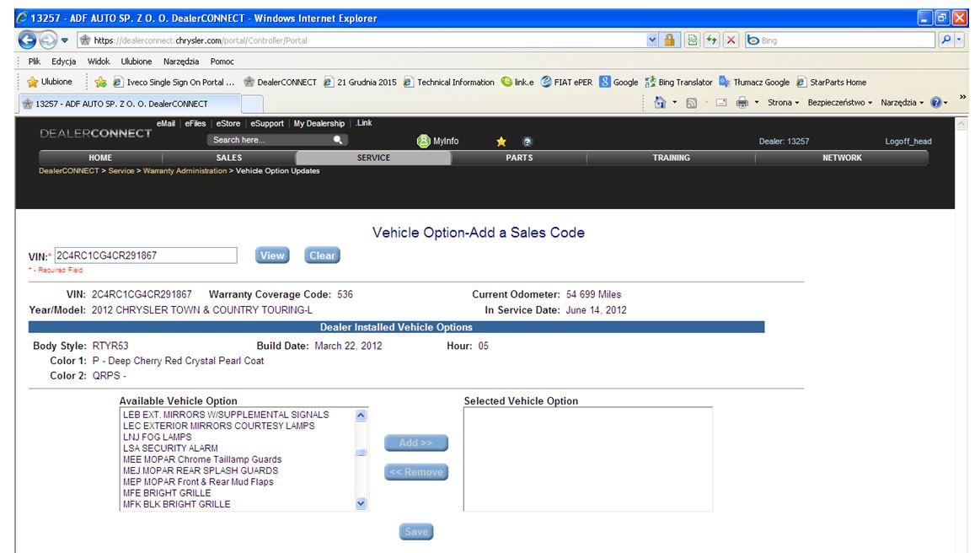Open the Widok menu

coord(99,62)
